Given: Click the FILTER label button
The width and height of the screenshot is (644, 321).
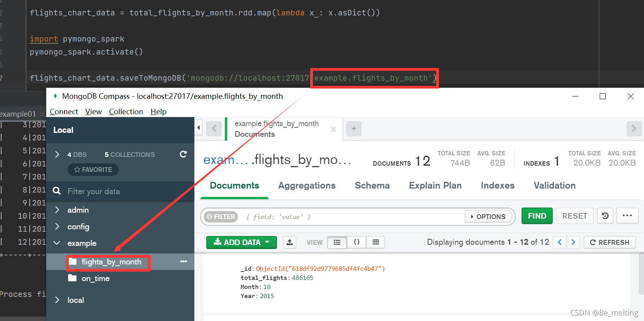Looking at the screenshot, I should pyautogui.click(x=221, y=217).
